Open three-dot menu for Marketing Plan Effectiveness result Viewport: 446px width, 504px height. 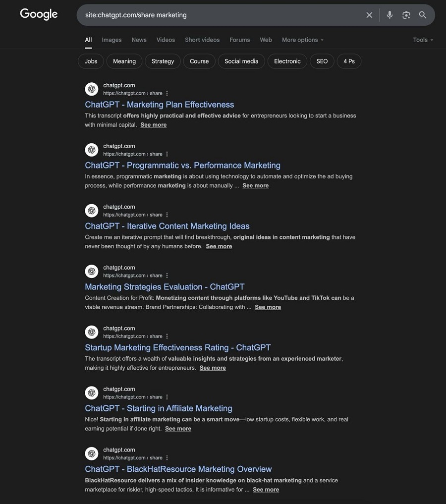(167, 93)
